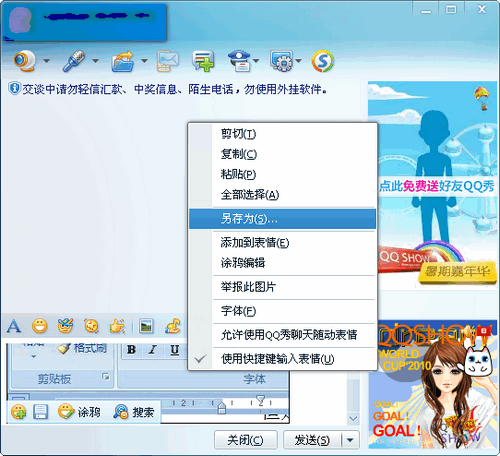The image size is (500, 456).
Task: Open the 剪贴板 dialog launcher
Action: click(x=106, y=377)
